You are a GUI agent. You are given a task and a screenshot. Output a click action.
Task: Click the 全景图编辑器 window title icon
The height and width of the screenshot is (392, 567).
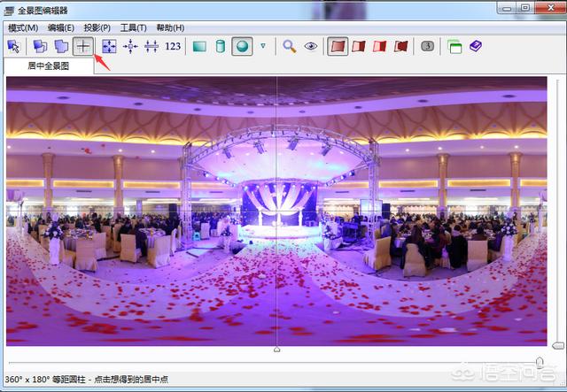pyautogui.click(x=9, y=11)
